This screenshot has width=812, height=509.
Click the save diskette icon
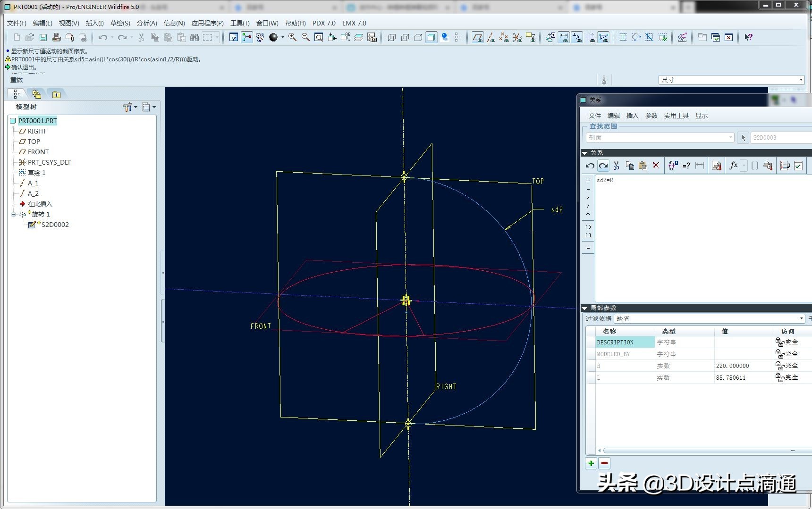[x=43, y=38]
